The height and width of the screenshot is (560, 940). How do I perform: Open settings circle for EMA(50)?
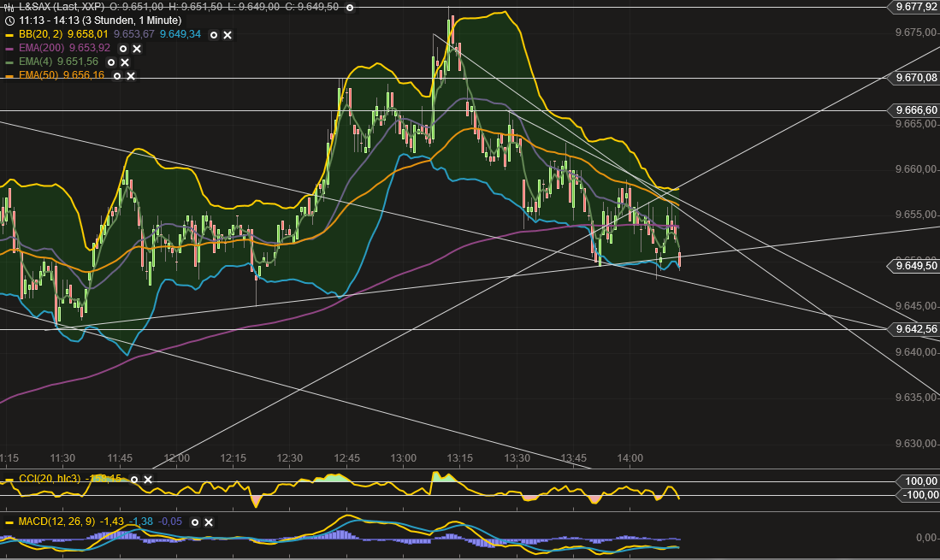click(x=117, y=76)
